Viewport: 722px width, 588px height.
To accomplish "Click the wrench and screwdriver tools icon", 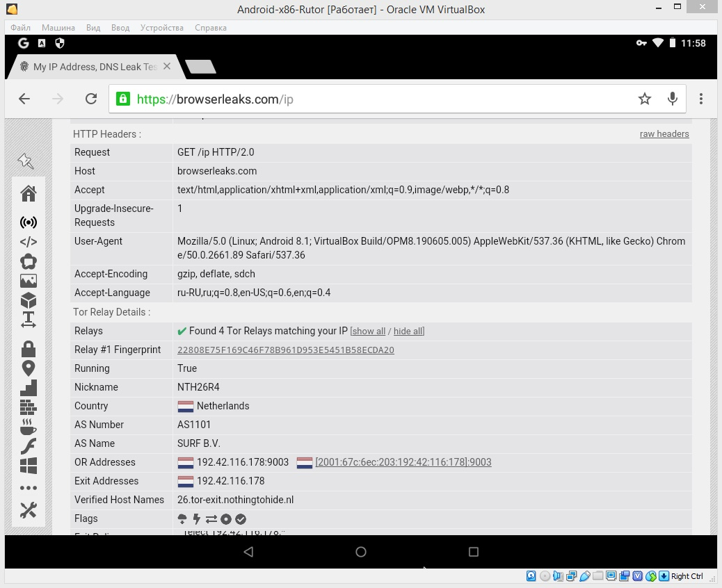I will click(28, 510).
